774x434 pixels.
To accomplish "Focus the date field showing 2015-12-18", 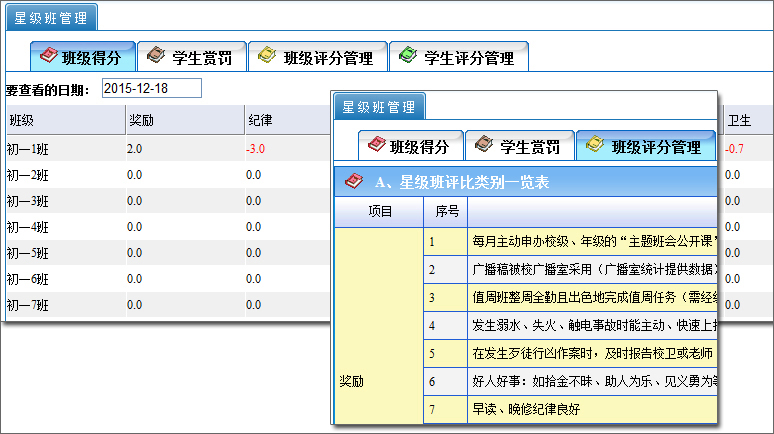I will pyautogui.click(x=151, y=88).
